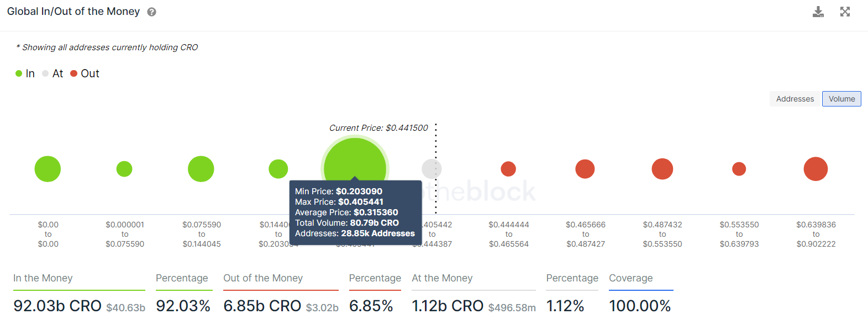Select the small green bubble above $0.000001 range
This screenshot has width=868, height=330.
tap(124, 169)
